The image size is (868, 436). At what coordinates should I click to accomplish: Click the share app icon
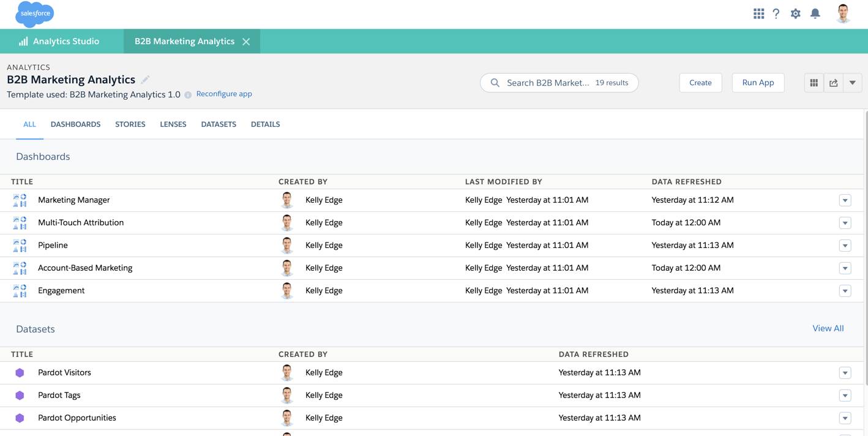click(x=833, y=83)
